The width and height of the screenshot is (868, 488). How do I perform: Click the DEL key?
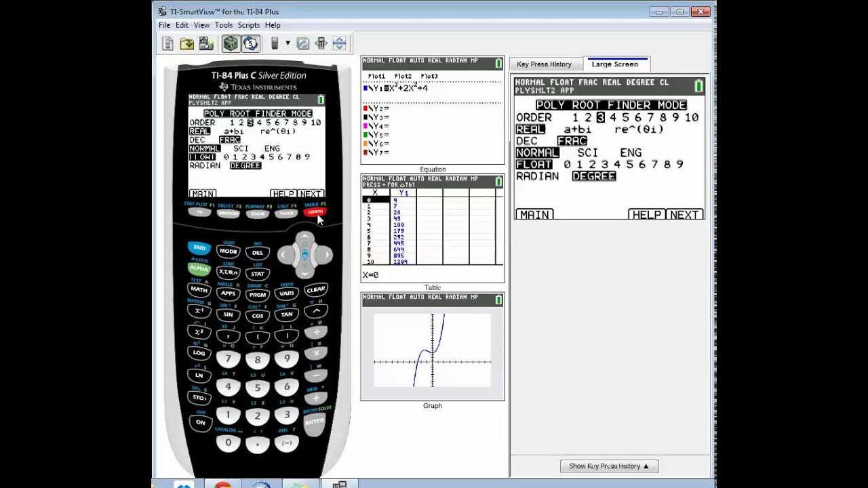pyautogui.click(x=257, y=253)
